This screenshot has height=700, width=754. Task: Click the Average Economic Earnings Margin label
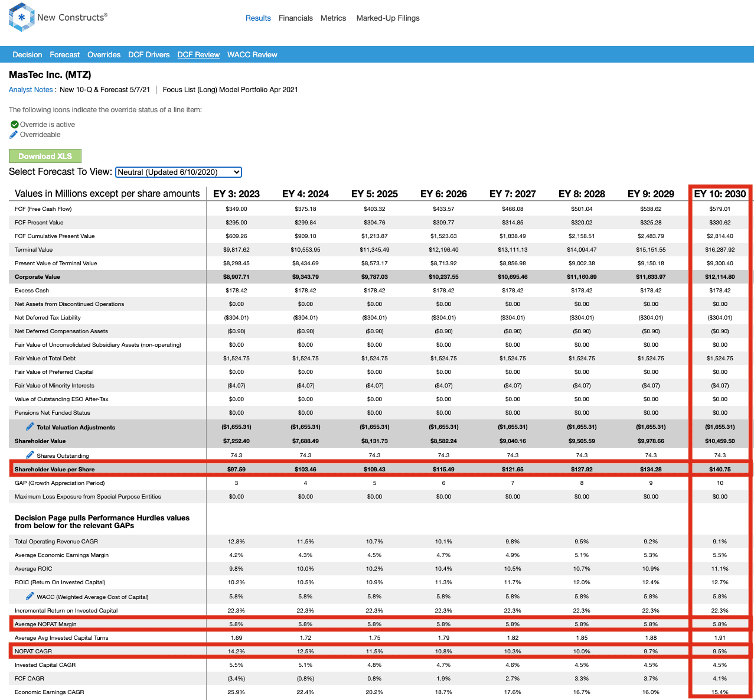point(61,555)
